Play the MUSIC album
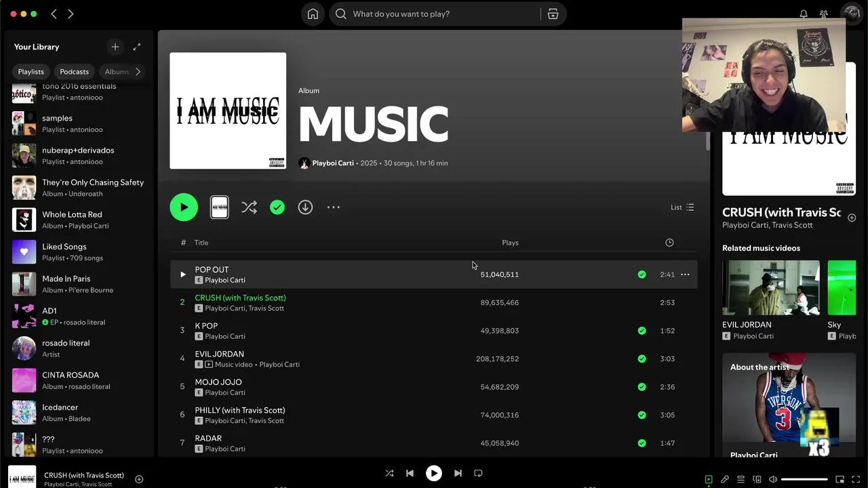Viewport: 868px width, 488px height. click(184, 207)
